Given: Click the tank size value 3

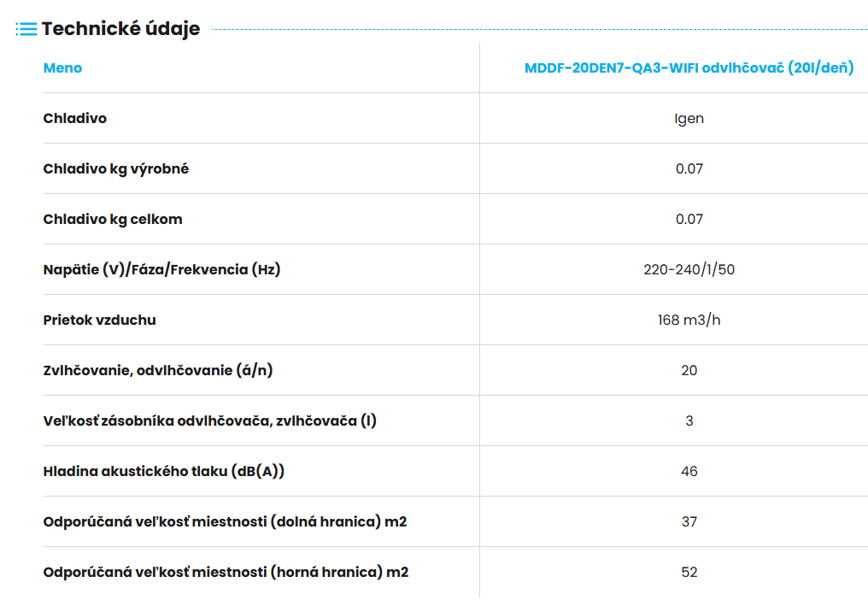Looking at the screenshot, I should coord(689,421).
